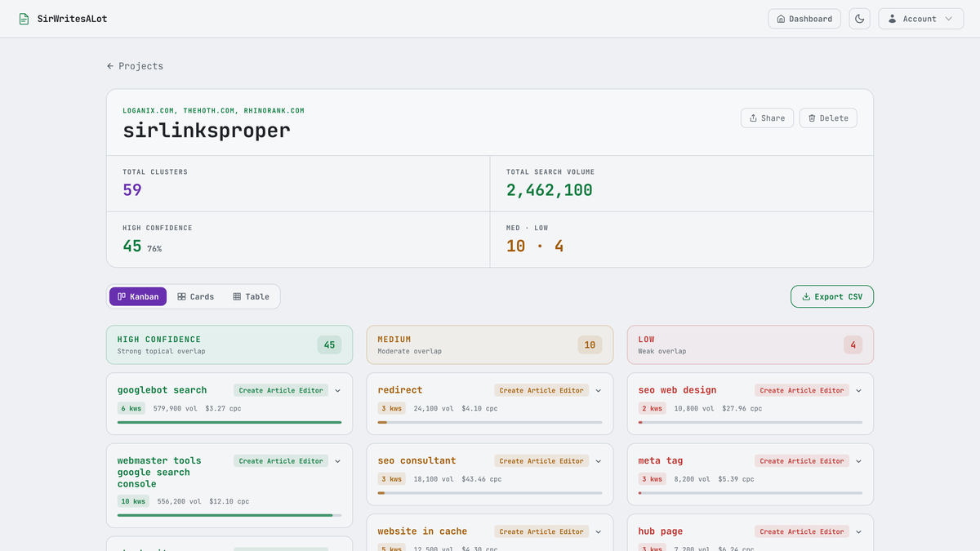Share the sirlinksproper project
The width and height of the screenshot is (980, 551).
point(767,118)
